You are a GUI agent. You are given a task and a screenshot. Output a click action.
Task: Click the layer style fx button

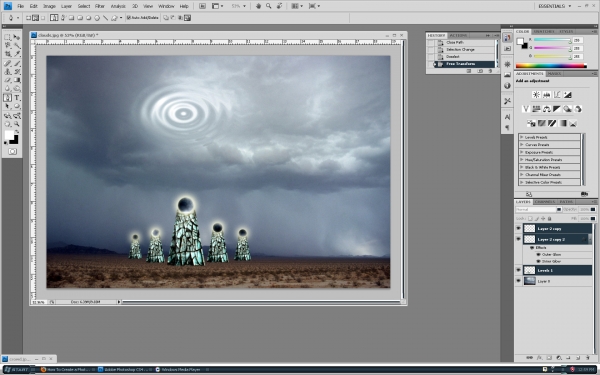(x=539, y=358)
